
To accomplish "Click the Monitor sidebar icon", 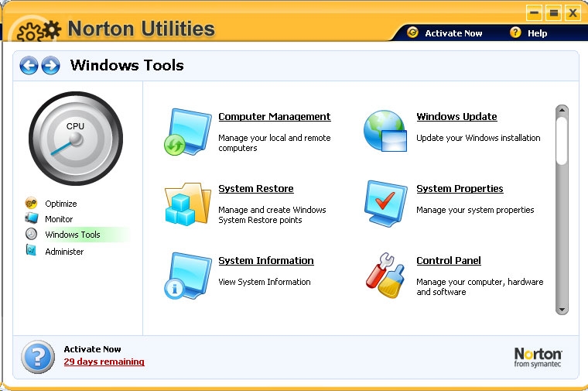I will 31,218.
